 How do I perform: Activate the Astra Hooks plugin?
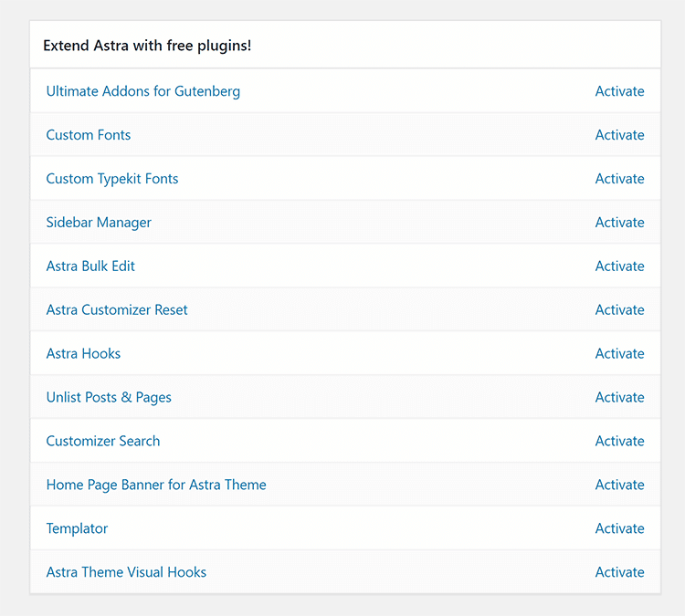(619, 354)
